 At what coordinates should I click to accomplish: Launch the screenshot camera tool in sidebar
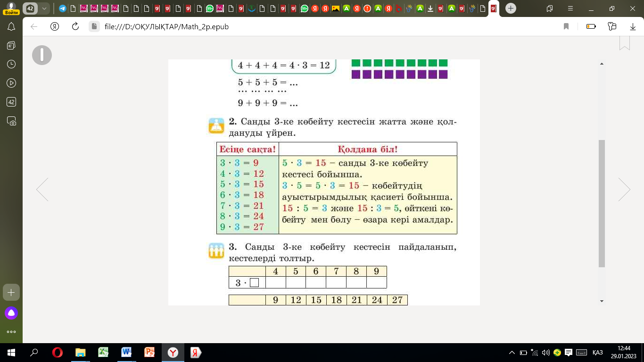point(11,121)
